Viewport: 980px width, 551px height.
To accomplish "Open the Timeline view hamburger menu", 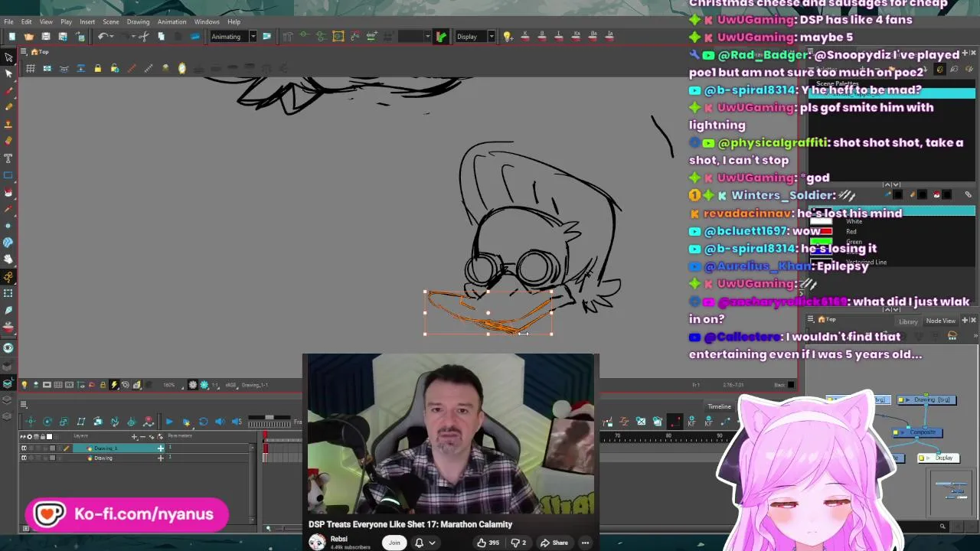I will tap(23, 404).
